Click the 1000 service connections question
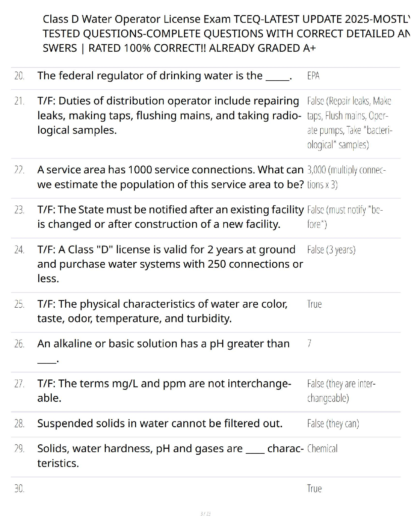411x532 pixels. click(x=170, y=177)
